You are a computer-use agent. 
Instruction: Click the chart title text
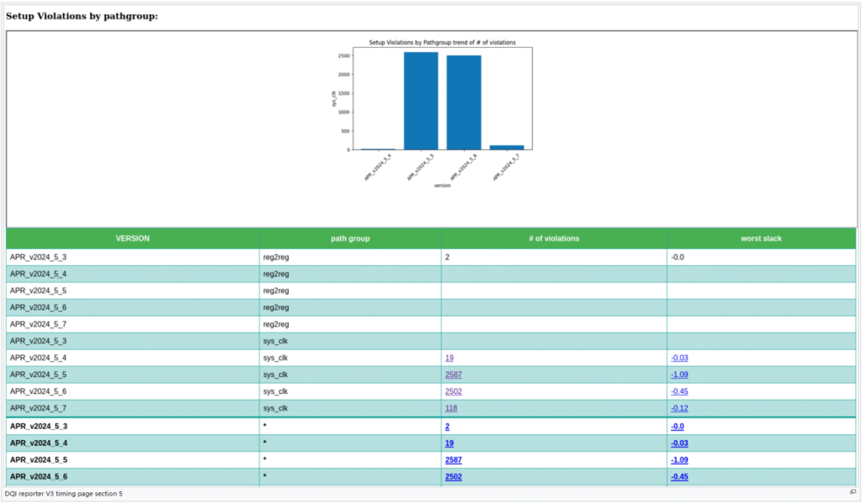442,42
